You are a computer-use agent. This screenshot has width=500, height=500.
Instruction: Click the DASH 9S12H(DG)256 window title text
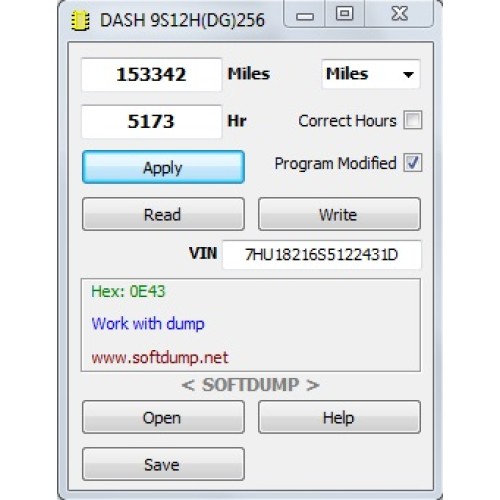click(x=182, y=21)
